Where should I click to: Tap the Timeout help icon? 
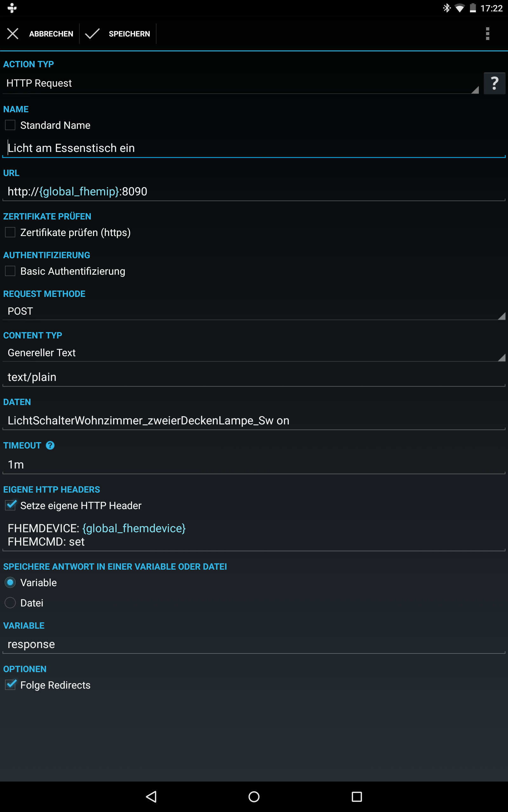tap(50, 445)
